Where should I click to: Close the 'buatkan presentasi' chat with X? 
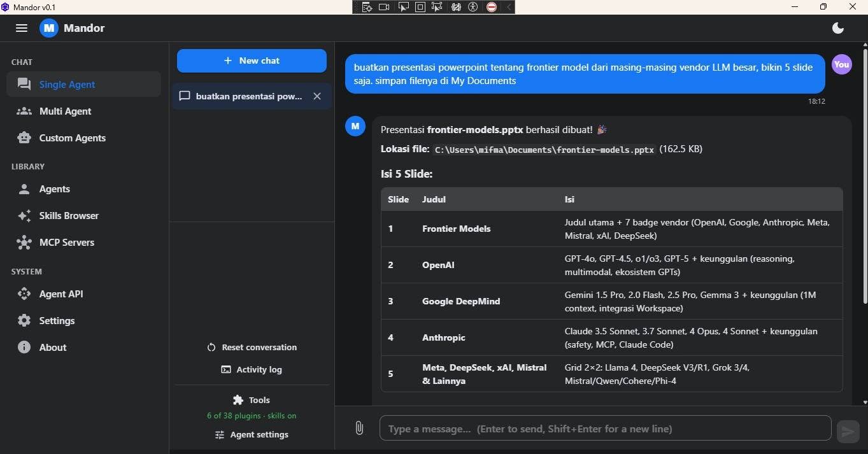coord(317,96)
